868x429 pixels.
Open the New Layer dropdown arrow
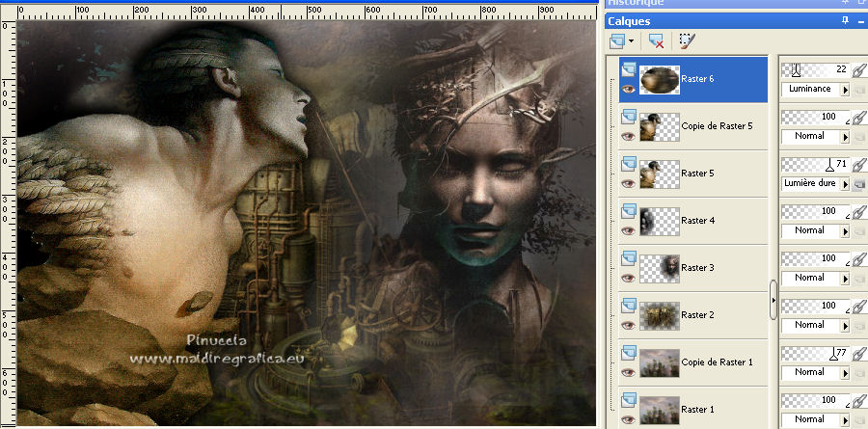click(x=631, y=42)
